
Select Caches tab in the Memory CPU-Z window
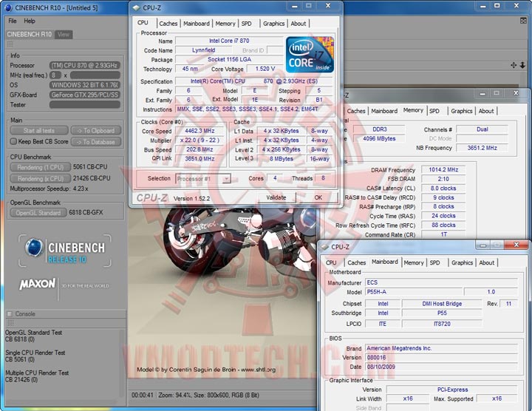[x=356, y=111]
